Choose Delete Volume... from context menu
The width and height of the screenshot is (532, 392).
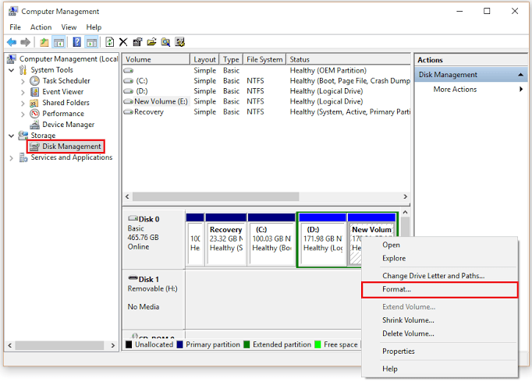point(440,334)
